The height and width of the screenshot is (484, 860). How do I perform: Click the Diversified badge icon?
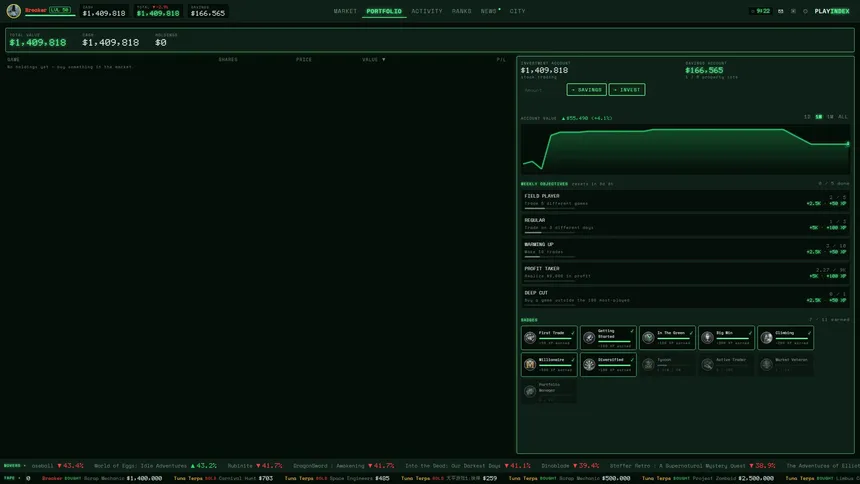[589, 364]
